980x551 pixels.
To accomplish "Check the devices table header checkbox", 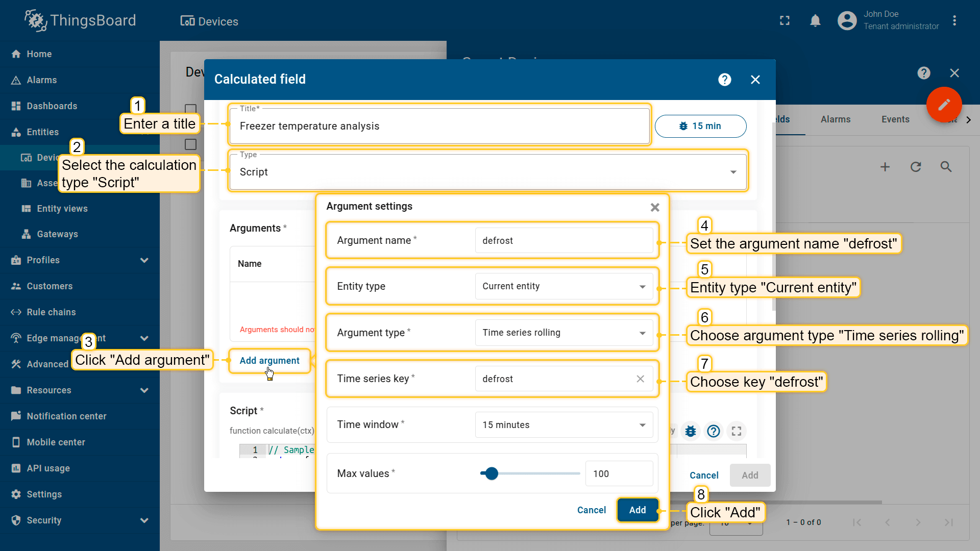I will click(x=190, y=109).
